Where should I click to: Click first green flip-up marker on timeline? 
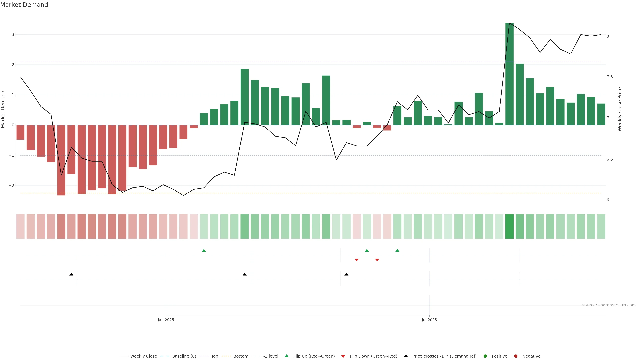point(204,251)
